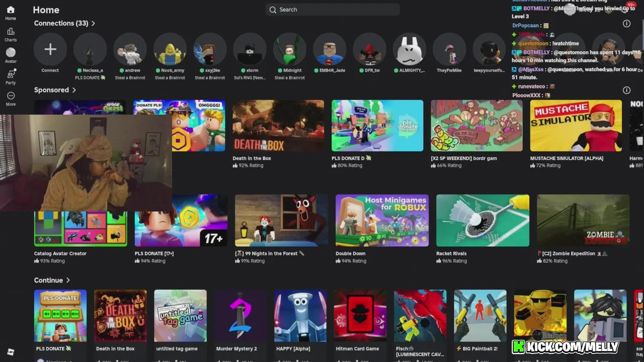Open Death in the Box in Continue row
The image size is (644, 362).
(x=120, y=316)
